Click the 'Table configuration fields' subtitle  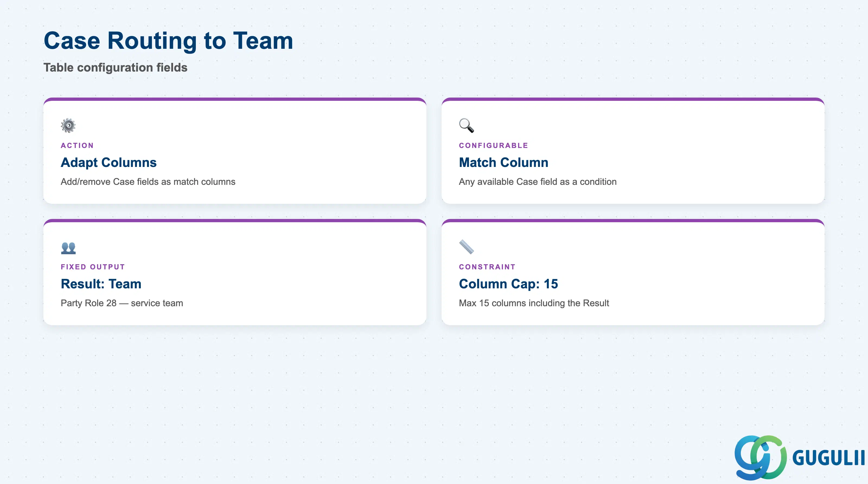pos(115,68)
